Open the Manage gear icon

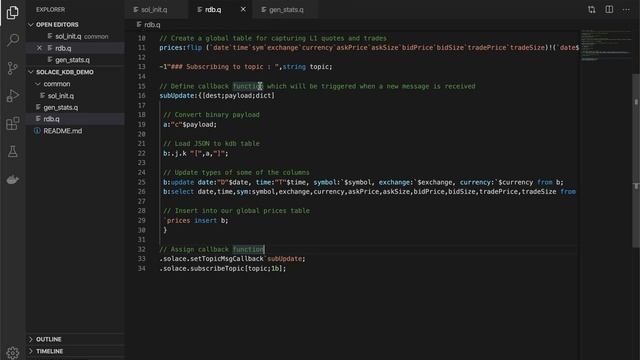13,353
